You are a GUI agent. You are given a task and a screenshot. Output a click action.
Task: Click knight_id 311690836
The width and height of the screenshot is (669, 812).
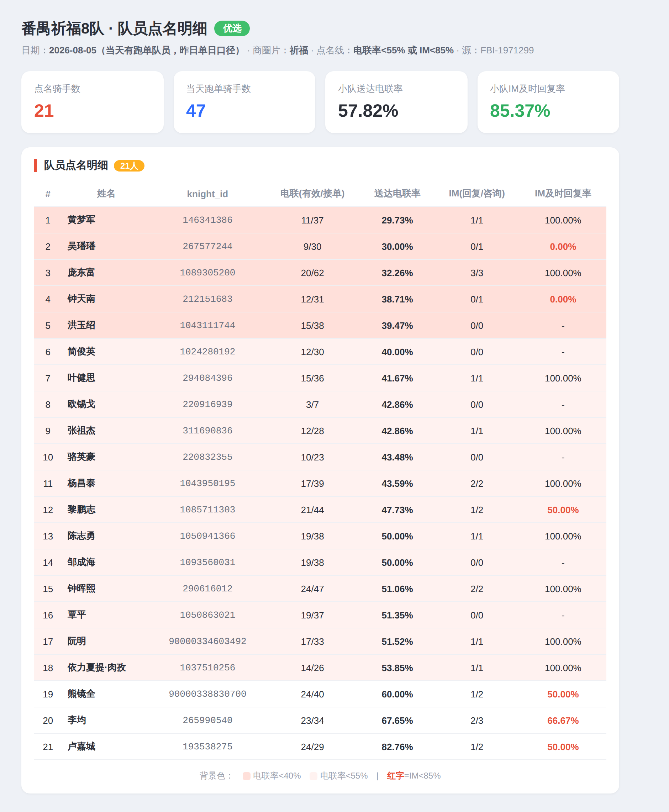click(x=207, y=431)
